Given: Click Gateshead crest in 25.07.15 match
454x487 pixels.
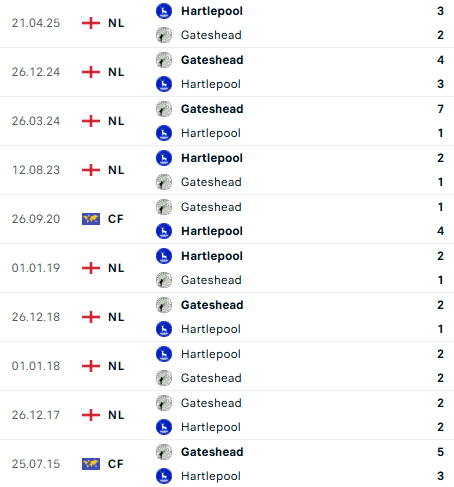Looking at the screenshot, I should point(164,452).
